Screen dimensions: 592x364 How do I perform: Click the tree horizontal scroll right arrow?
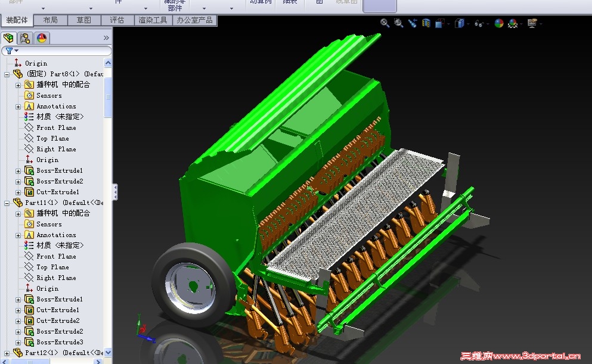pyautogui.click(x=98, y=362)
